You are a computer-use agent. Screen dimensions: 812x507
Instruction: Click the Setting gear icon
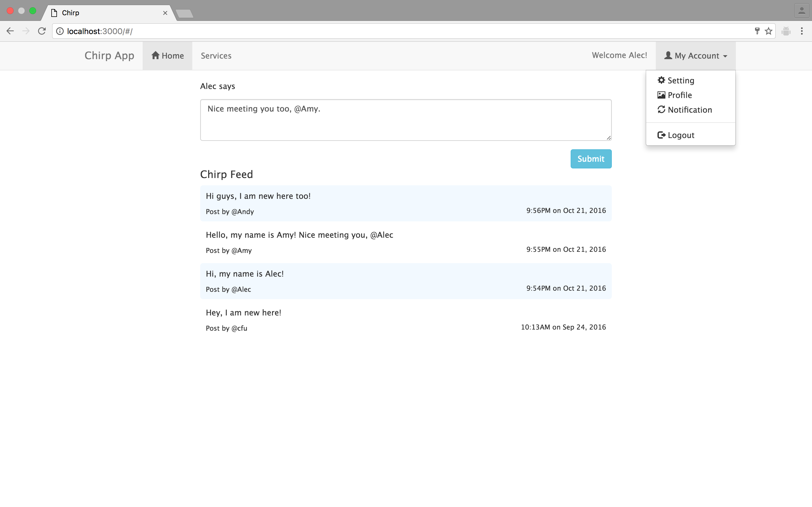(661, 80)
